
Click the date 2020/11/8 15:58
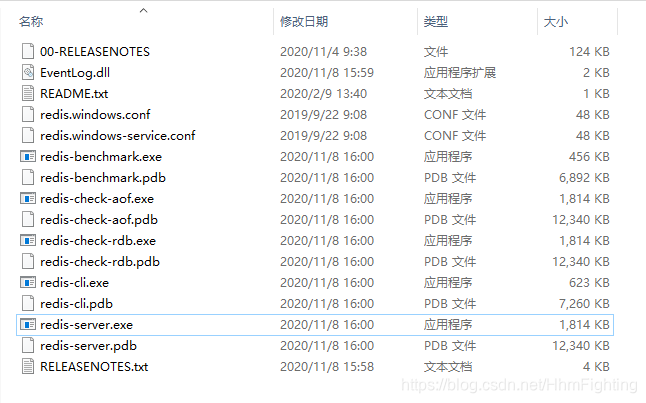[327, 367]
